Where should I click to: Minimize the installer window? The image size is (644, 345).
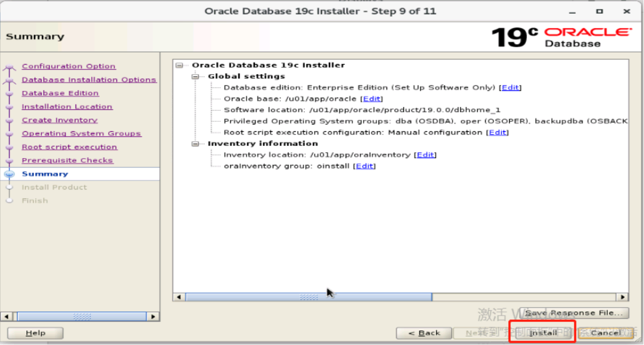point(573,11)
